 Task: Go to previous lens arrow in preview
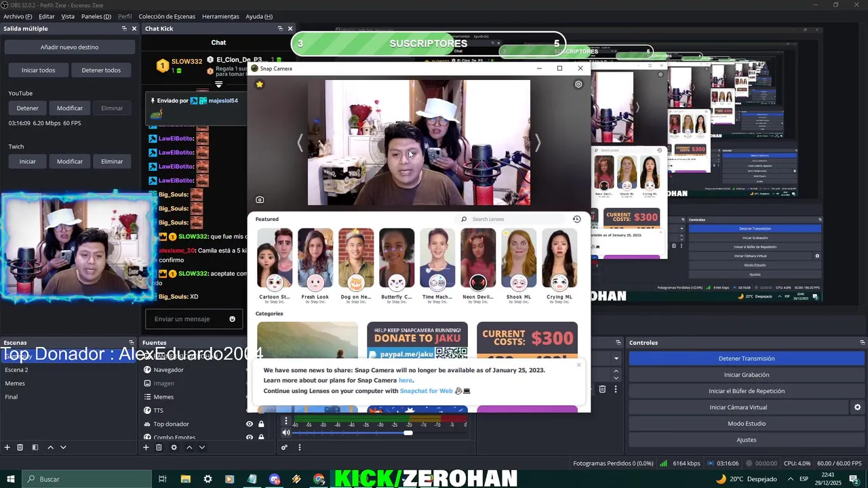[300, 142]
